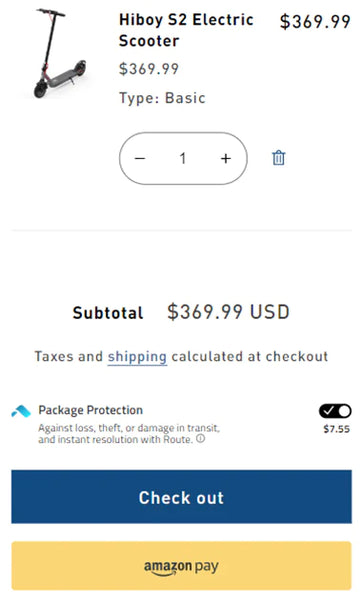Click the Package Protection heading
This screenshot has height=600, width=362.
(x=91, y=410)
